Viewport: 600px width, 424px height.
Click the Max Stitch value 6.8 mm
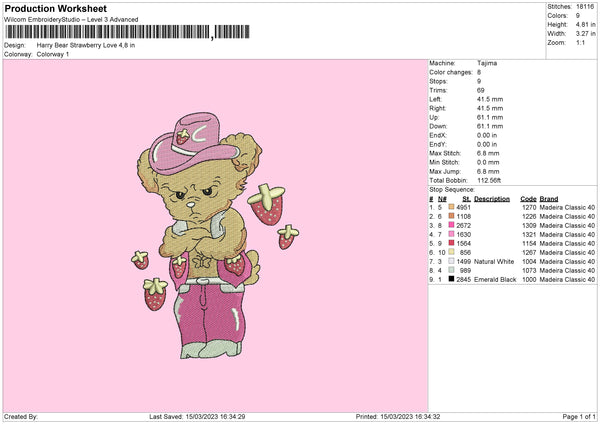[x=488, y=153]
